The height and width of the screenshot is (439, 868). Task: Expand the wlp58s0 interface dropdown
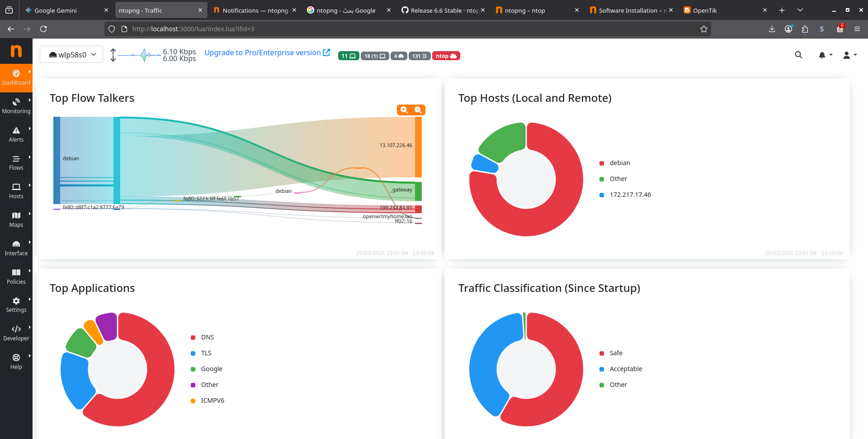[x=71, y=55]
